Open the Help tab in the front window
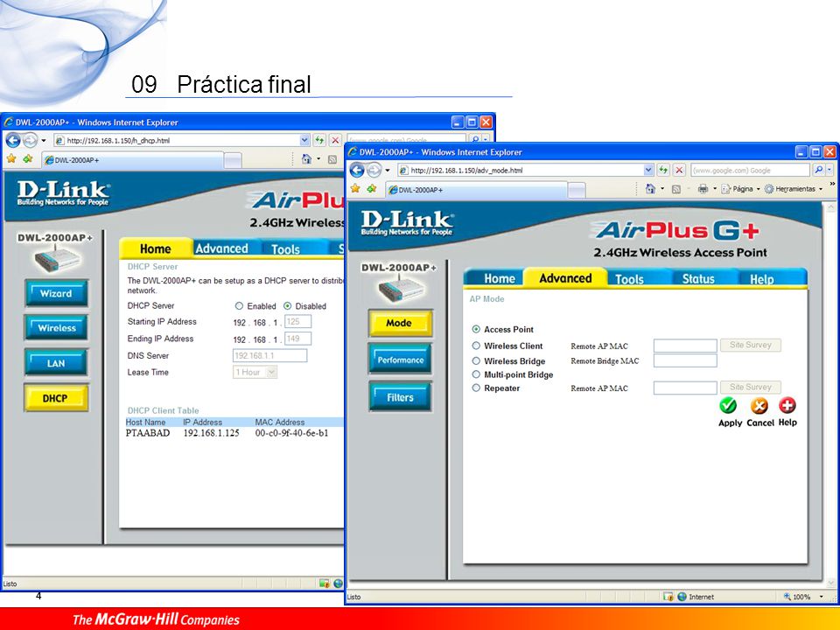Screen dimensions: 840x630 (x=762, y=278)
